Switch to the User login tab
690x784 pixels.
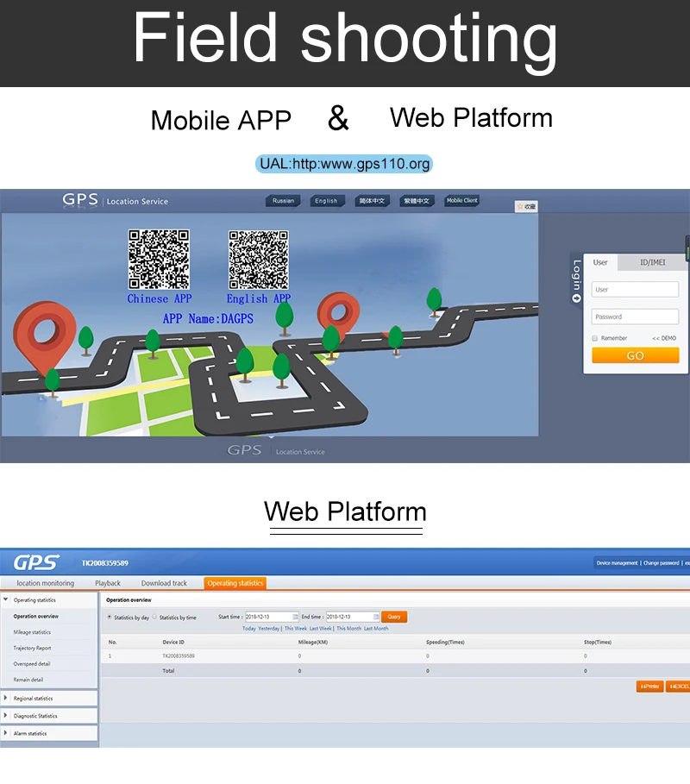point(600,262)
